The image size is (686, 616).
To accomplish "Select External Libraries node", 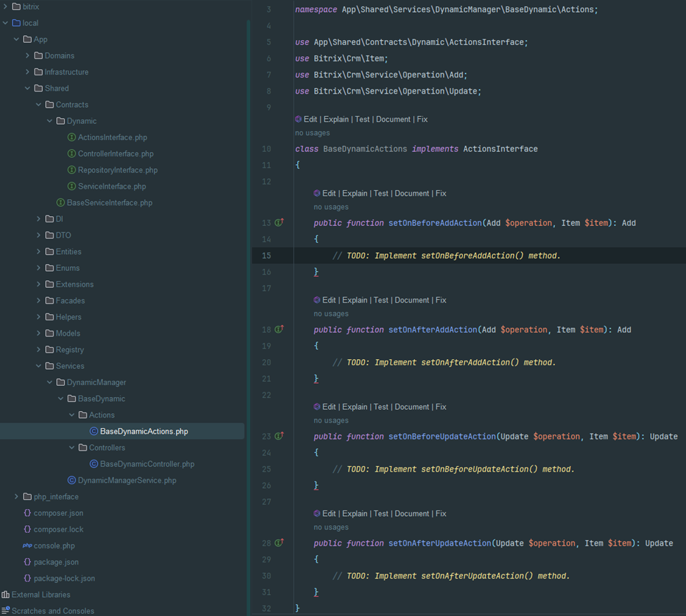I will 41,595.
